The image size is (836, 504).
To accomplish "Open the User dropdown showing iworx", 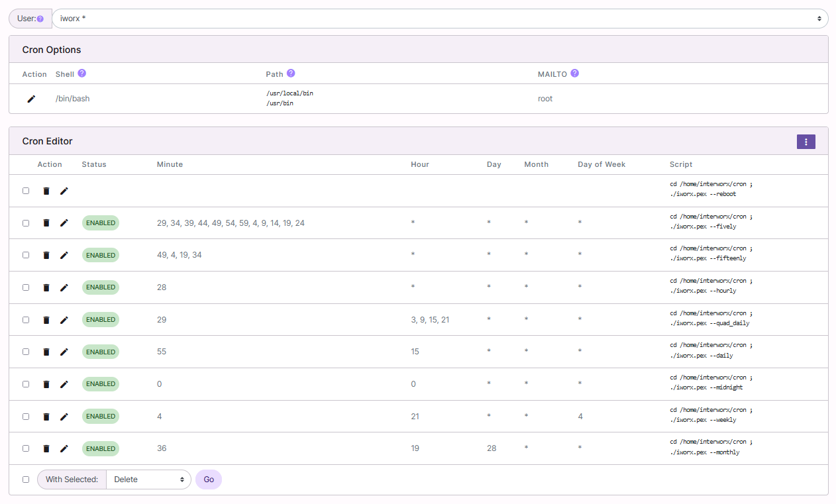I will 440,19.
